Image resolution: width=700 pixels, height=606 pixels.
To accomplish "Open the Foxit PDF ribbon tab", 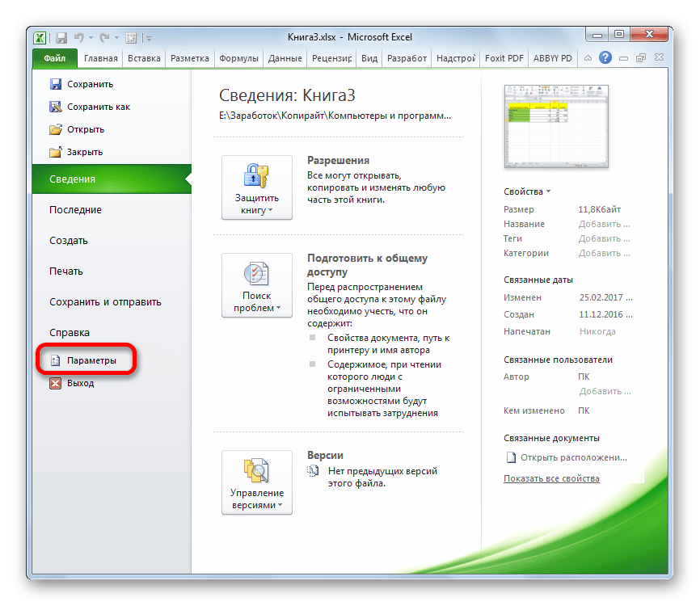I will coord(504,58).
